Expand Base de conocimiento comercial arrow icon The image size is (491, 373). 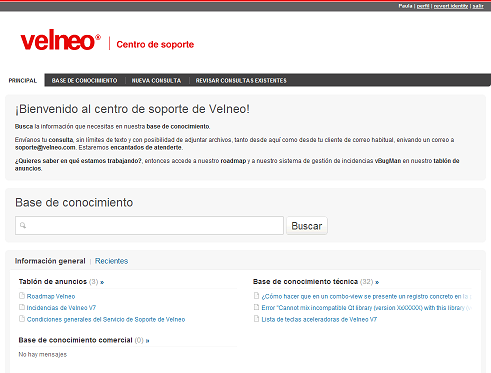pyautogui.click(x=148, y=341)
